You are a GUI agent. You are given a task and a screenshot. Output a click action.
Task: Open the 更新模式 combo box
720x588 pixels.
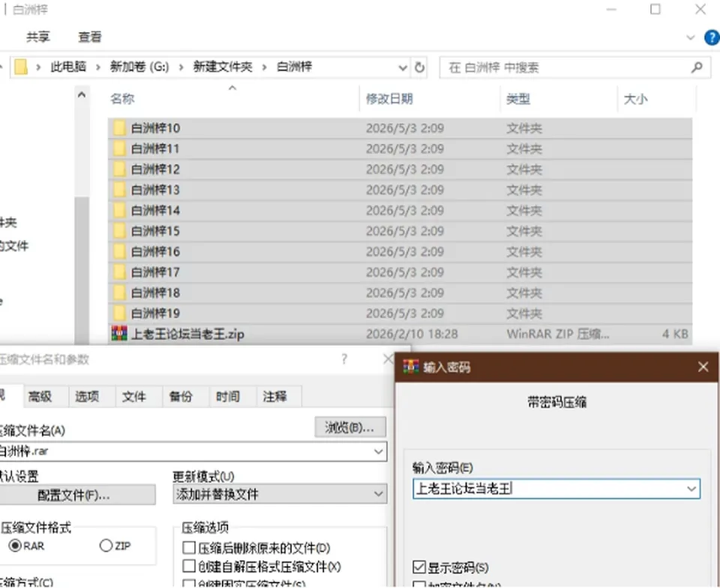pos(280,494)
